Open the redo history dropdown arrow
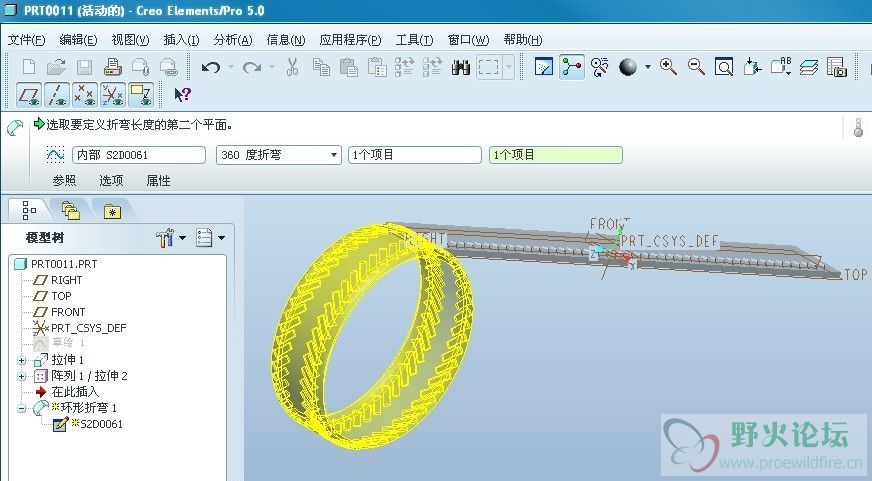The height and width of the screenshot is (481, 872). [272, 67]
